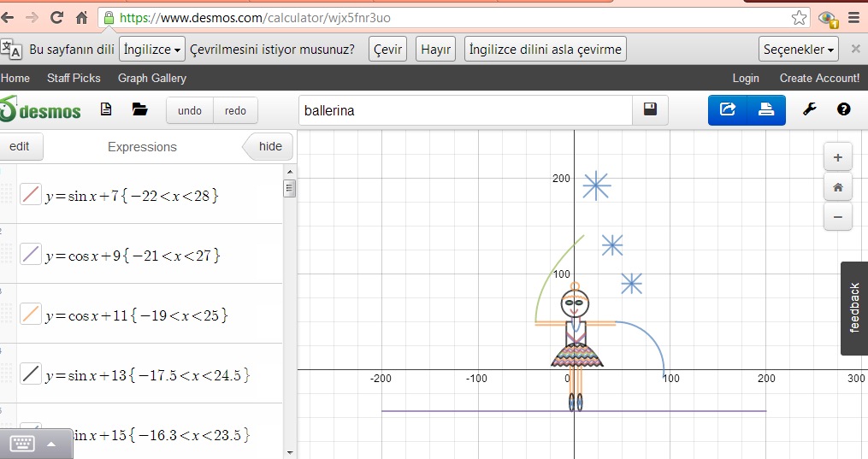Open the share graph icon button
Viewport: 868px width, 459px height.
728,110
